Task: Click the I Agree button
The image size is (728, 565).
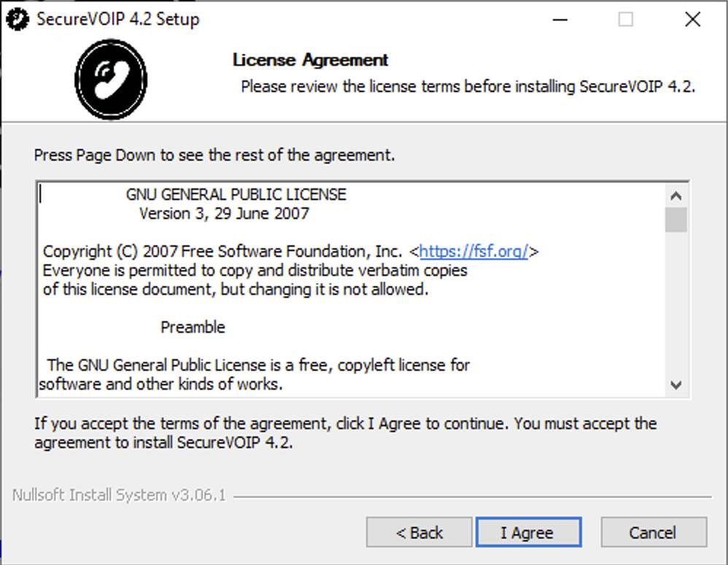Action: pos(528,532)
